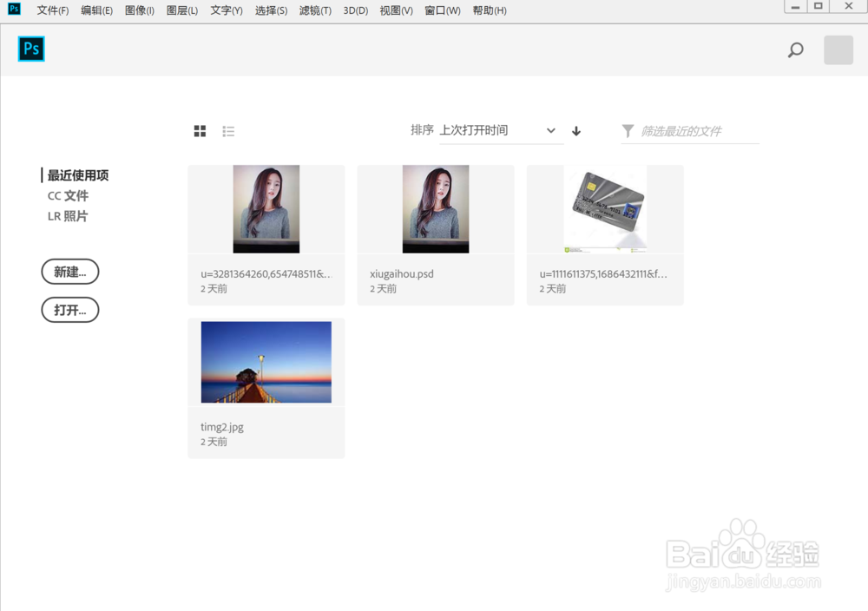Open the timg2.jpg thumbnail
The height and width of the screenshot is (611, 868).
pyautogui.click(x=266, y=361)
